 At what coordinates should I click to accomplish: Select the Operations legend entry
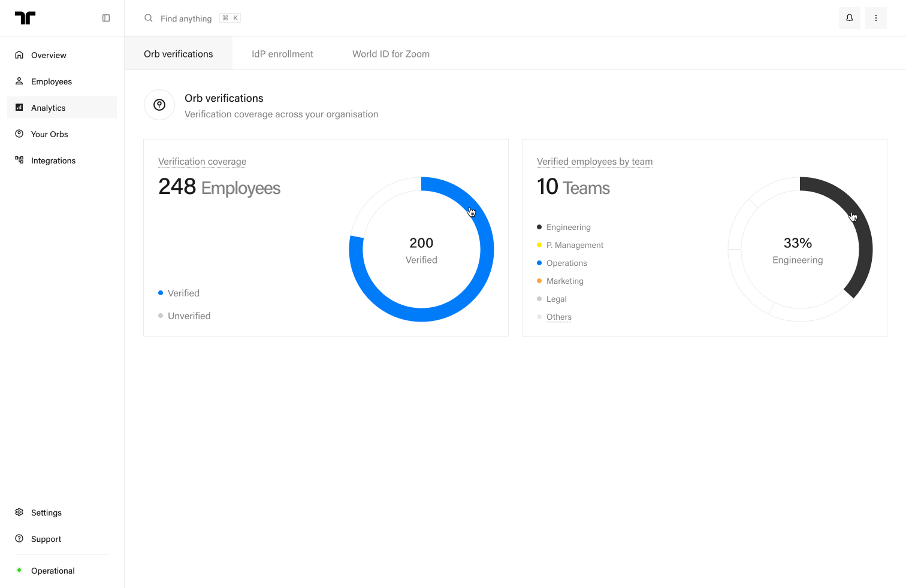pyautogui.click(x=562, y=263)
